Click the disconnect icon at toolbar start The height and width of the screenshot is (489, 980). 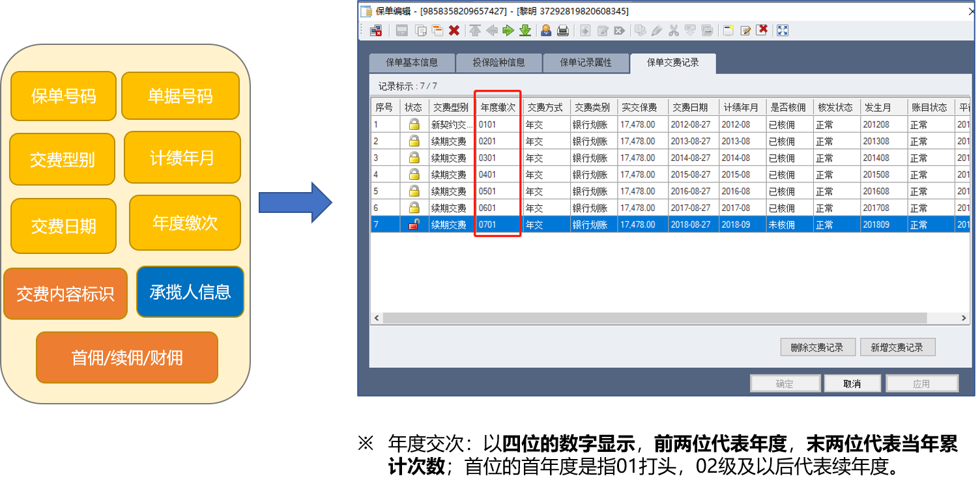(376, 31)
